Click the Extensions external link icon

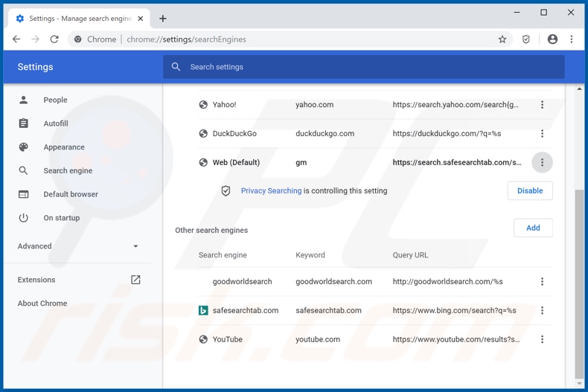(135, 280)
